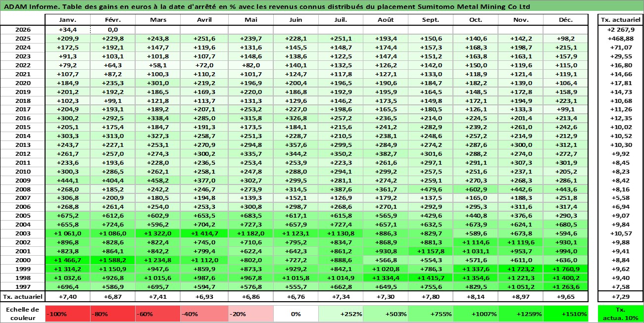Click the +7,29 overall actuarial rate
644x323 pixels.
(x=620, y=297)
